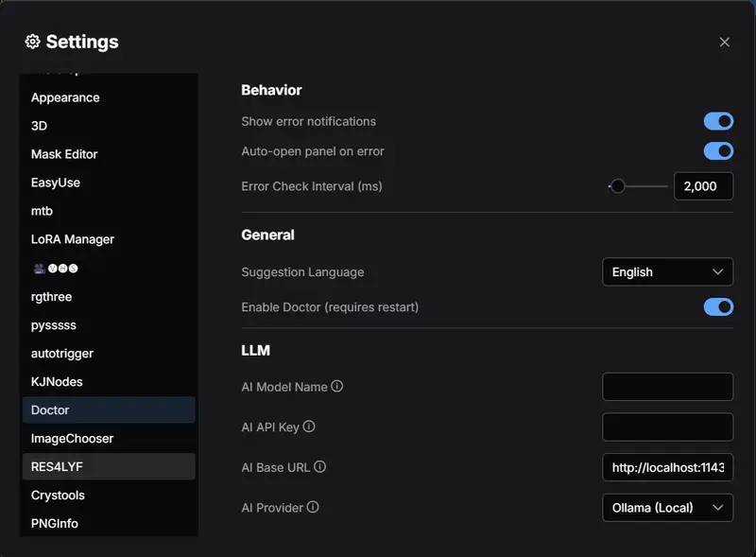Click the Error Check Interval number field
The image size is (756, 557).
pyautogui.click(x=702, y=186)
